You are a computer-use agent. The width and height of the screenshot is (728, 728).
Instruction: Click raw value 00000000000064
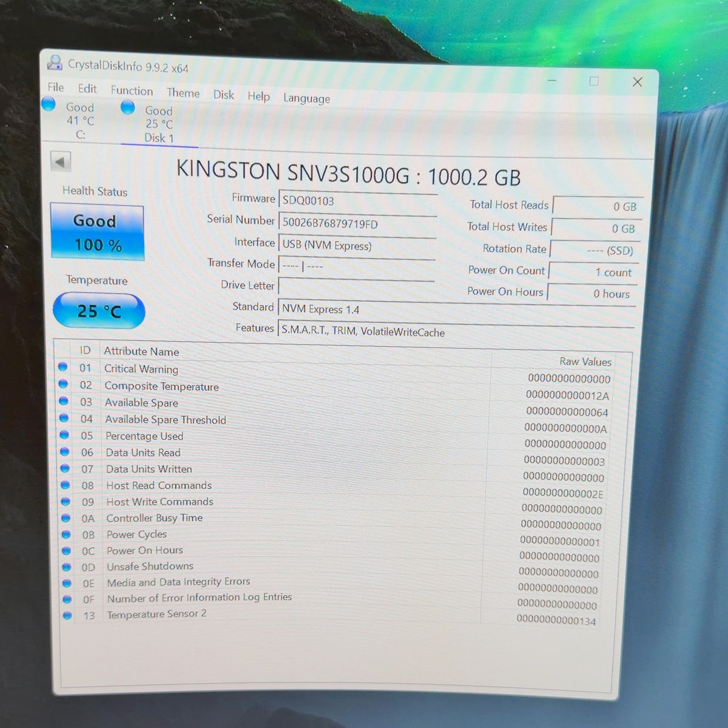567,412
